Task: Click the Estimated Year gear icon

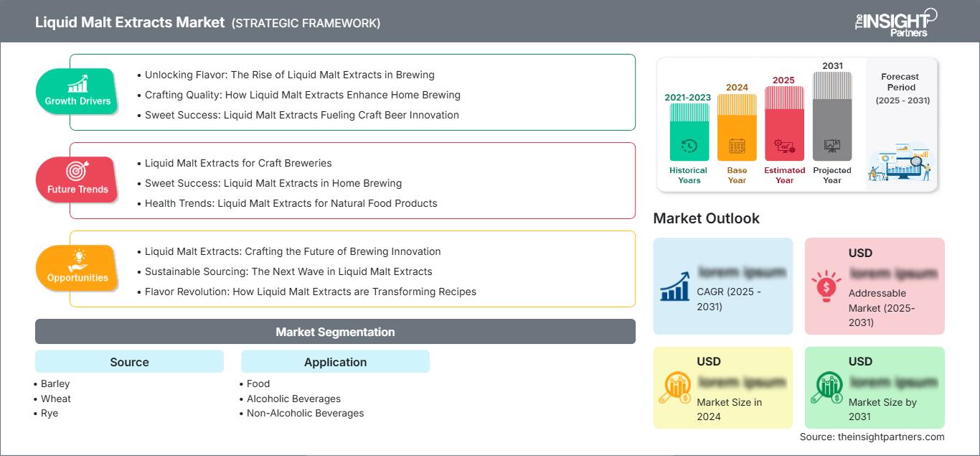Action: (x=784, y=146)
